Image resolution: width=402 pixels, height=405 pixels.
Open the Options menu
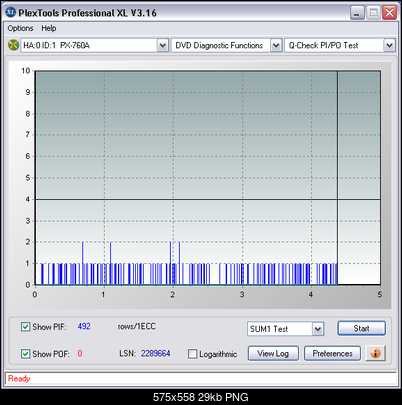(x=20, y=28)
